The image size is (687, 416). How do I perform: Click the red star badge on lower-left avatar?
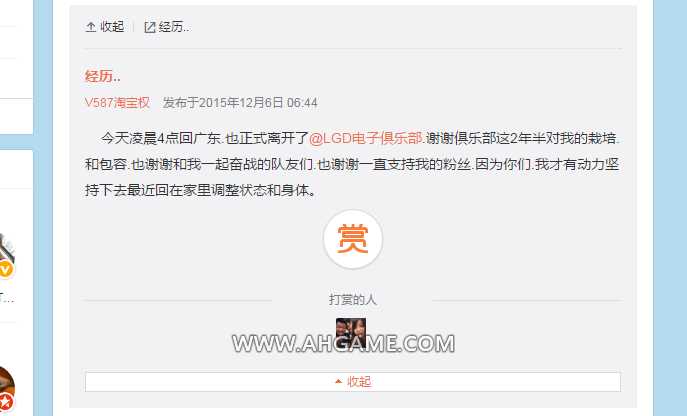[5, 402]
